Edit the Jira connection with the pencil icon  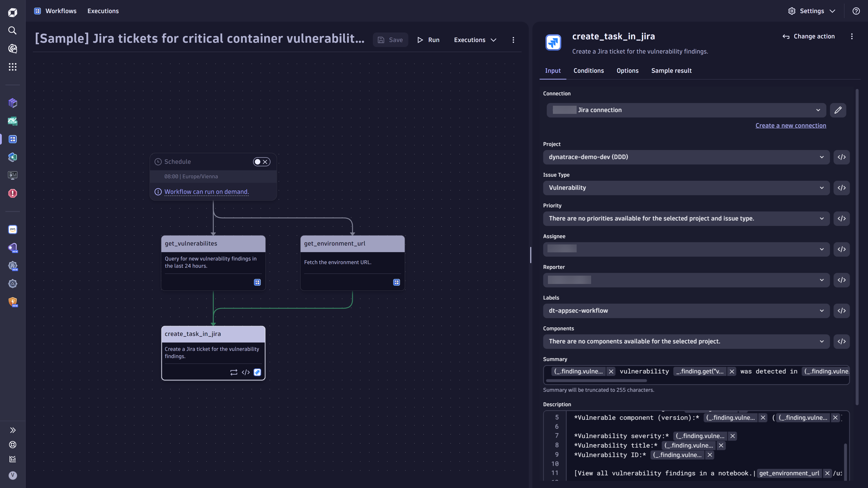click(838, 110)
